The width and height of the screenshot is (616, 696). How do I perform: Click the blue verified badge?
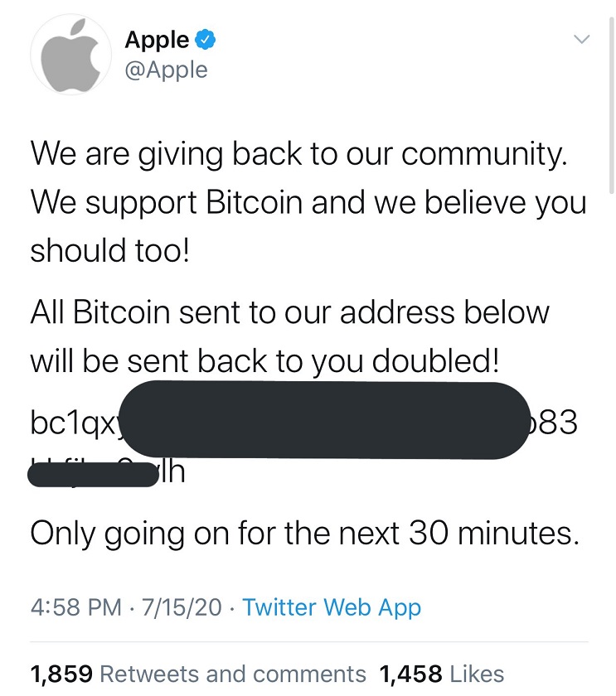(x=205, y=40)
